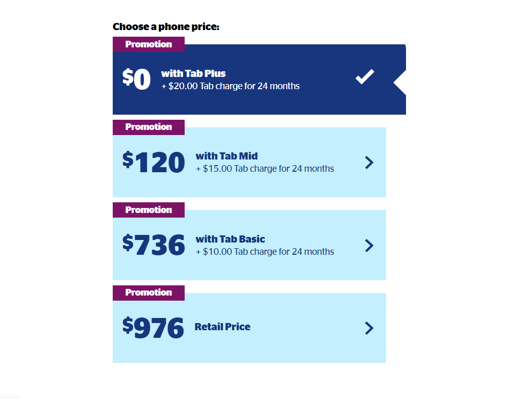Click the "with Tab Basic" label
Viewport: 532px width, 399px height.
230,239
